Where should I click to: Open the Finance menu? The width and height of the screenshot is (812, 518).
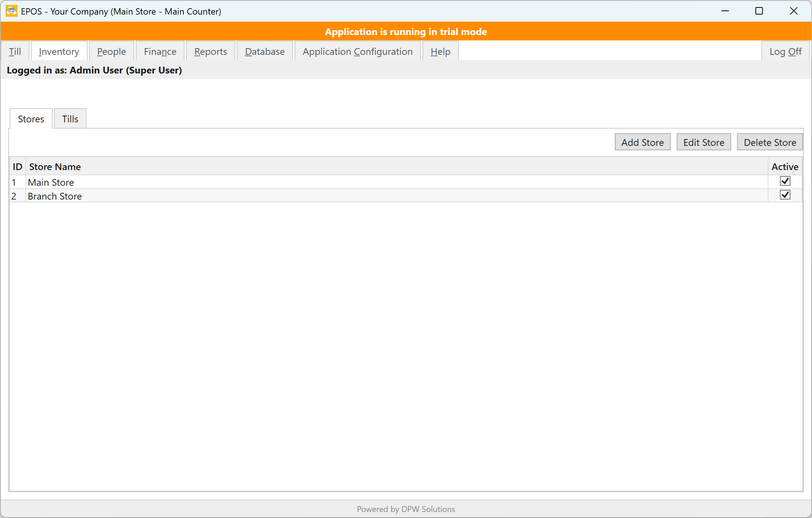pos(160,51)
